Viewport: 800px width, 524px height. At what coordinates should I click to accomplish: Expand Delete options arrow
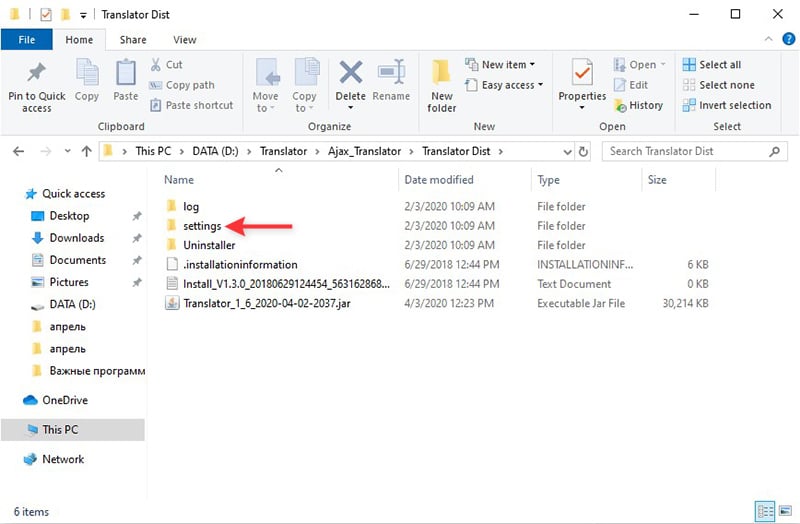[x=351, y=108]
